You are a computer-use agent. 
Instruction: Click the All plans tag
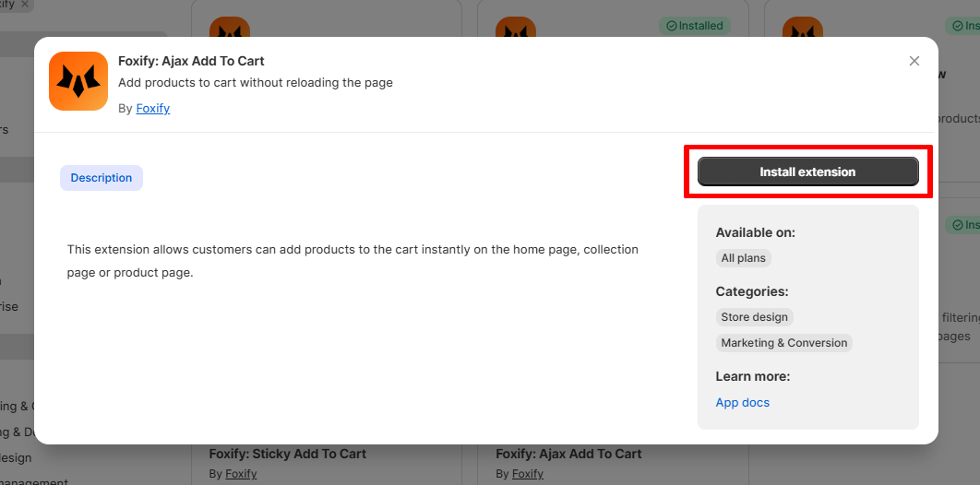click(x=743, y=258)
